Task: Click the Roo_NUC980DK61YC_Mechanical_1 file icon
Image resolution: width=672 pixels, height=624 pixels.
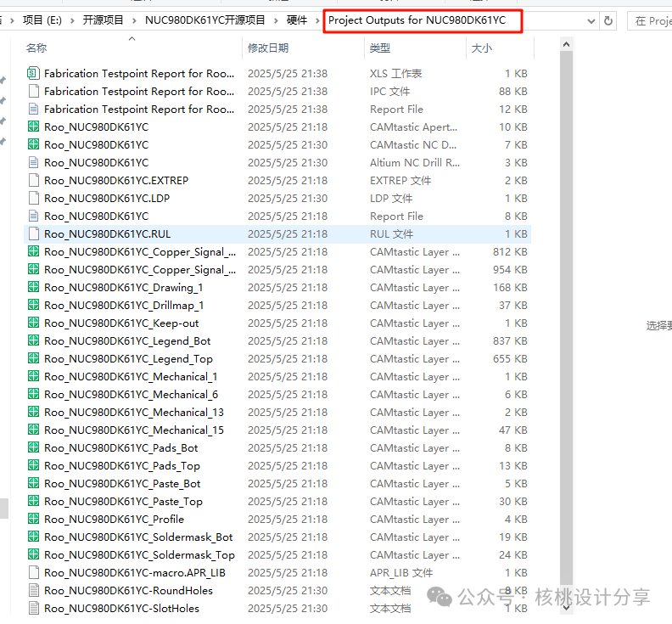Action: coord(33,376)
